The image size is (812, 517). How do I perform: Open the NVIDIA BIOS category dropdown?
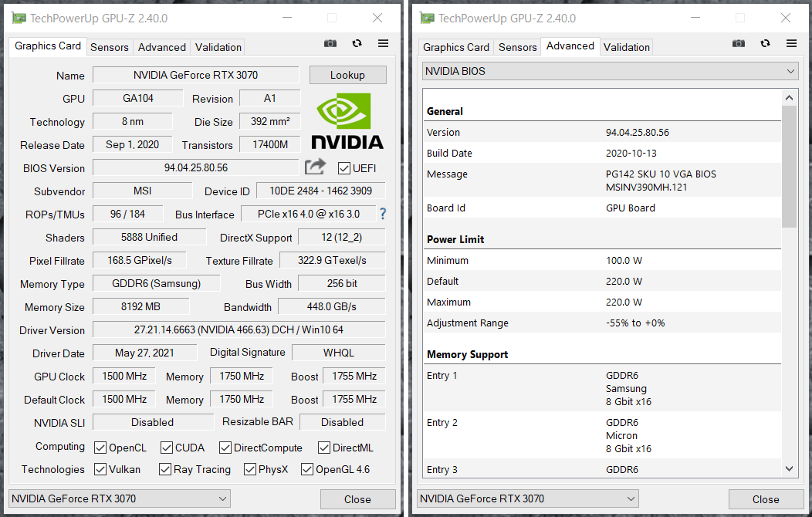610,71
